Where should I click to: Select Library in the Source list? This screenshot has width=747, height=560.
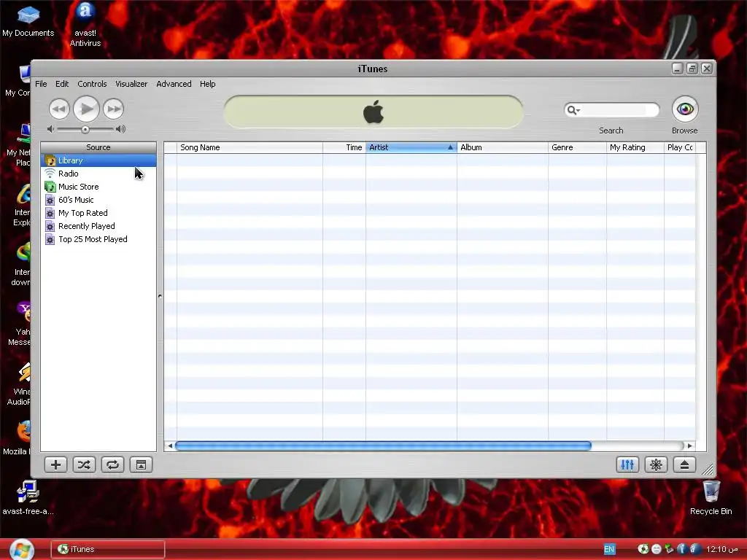(98, 160)
